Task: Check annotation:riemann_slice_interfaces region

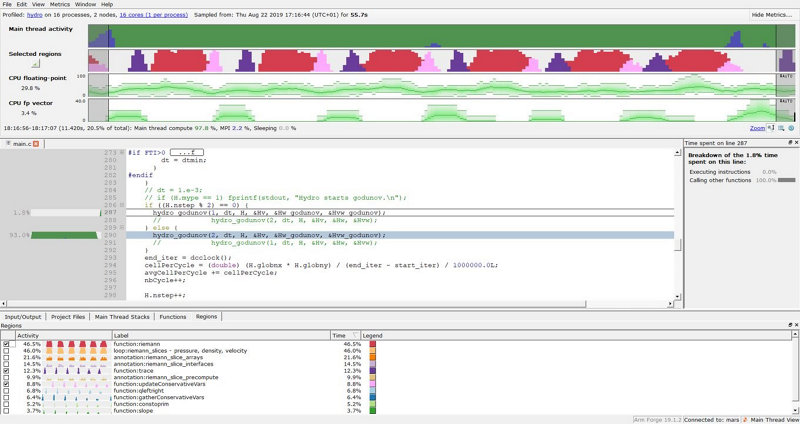Action: pyautogui.click(x=6, y=364)
